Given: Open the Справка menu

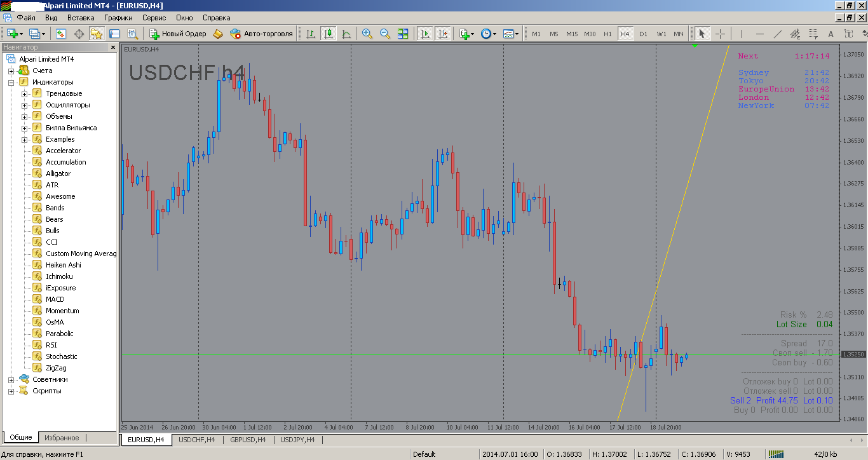Looking at the screenshot, I should [216, 18].
